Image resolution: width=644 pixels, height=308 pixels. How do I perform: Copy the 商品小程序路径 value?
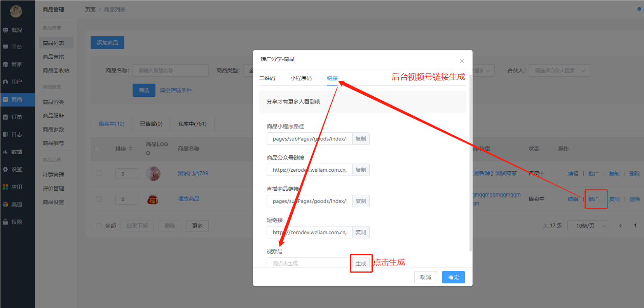tap(361, 139)
